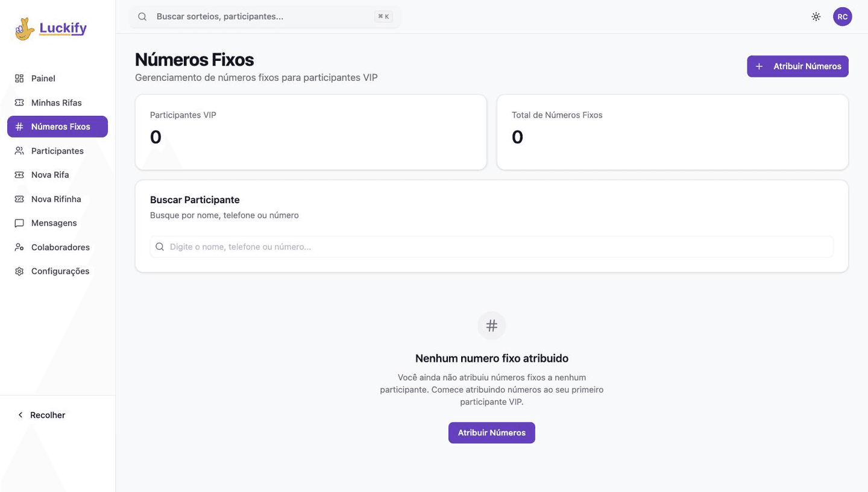Focus the top Buscar sorteios search field
Screen dimensions: 868x492
[x=265, y=17]
